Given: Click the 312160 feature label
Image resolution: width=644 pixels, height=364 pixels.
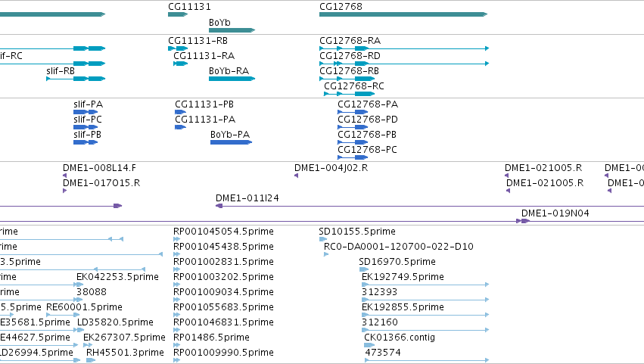Looking at the screenshot, I should (x=379, y=323).
